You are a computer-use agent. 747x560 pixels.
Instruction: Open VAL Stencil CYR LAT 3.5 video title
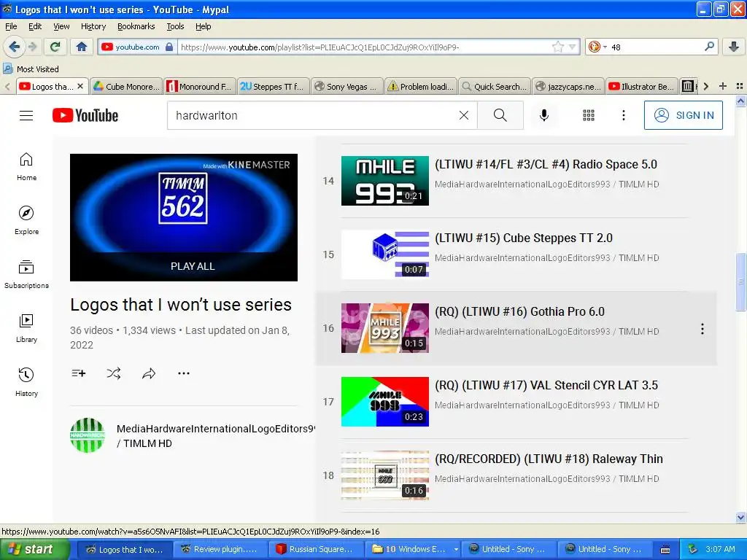[546, 385]
